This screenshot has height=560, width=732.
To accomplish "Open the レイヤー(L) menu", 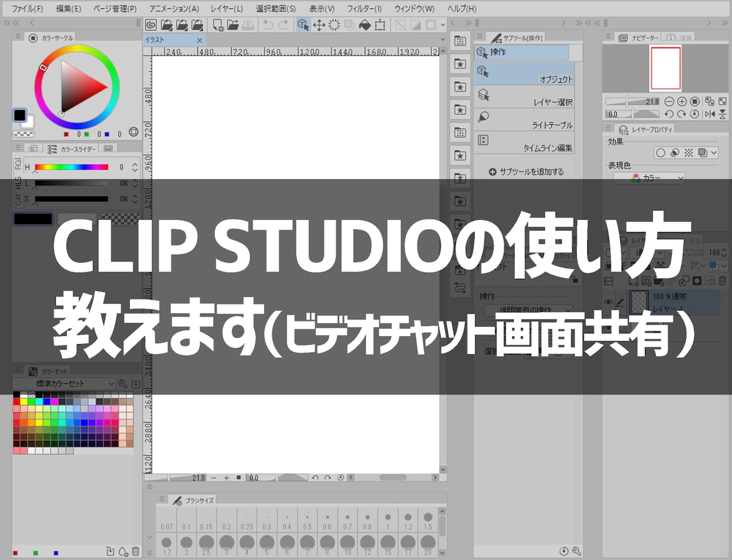I will 227,9.
